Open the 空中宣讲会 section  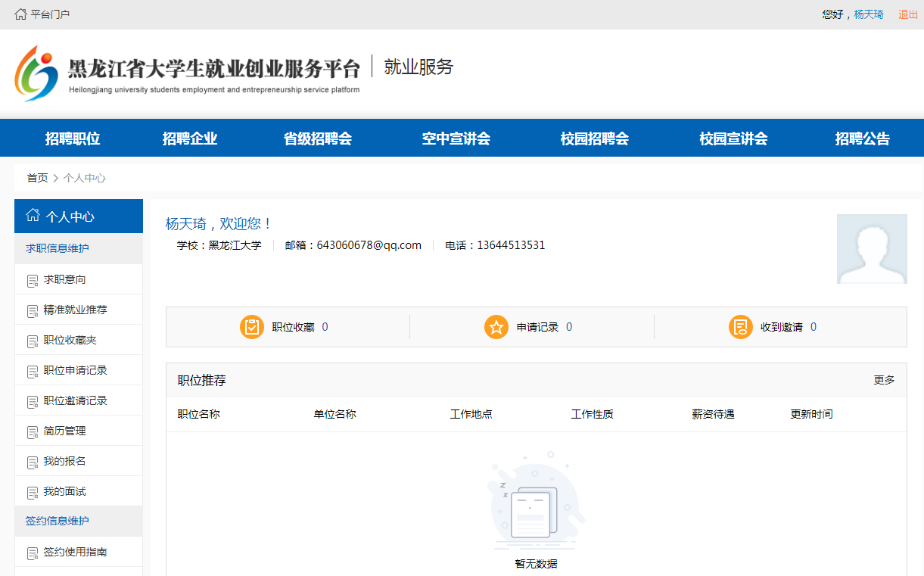456,138
